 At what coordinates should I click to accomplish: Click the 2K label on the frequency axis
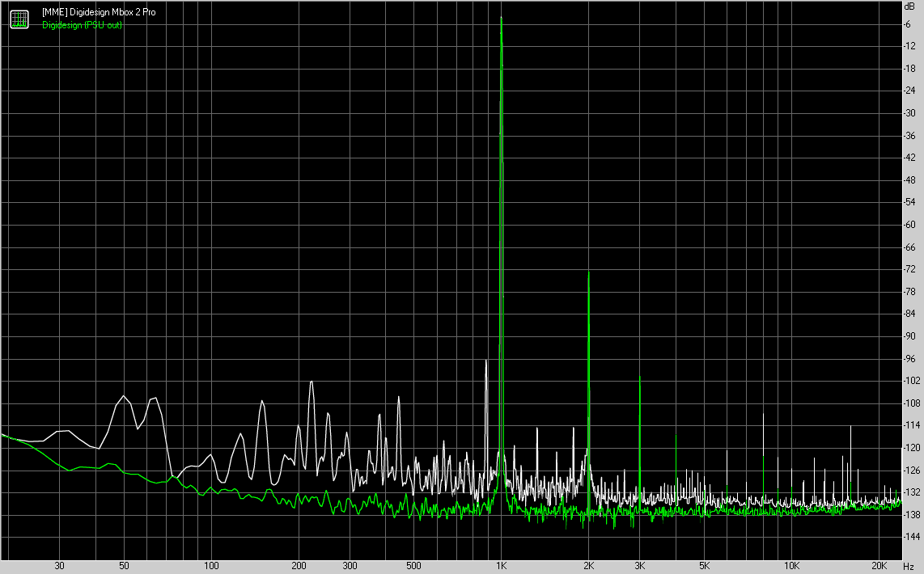pyautogui.click(x=589, y=565)
